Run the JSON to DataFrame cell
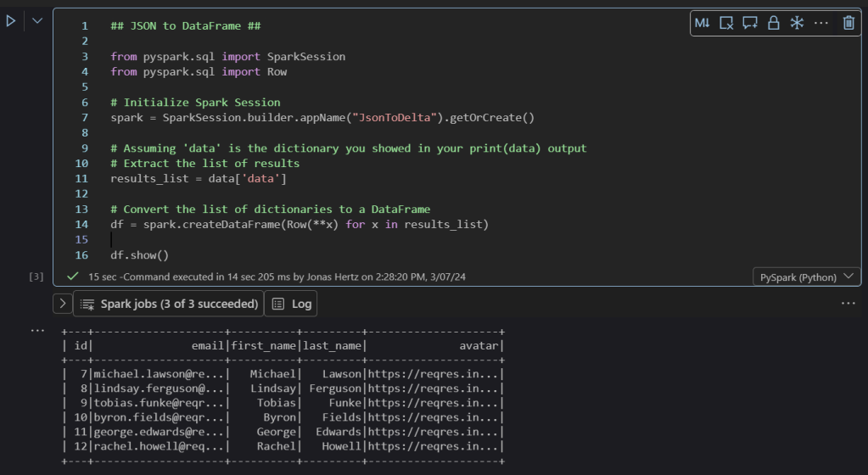The image size is (868, 475). click(11, 21)
